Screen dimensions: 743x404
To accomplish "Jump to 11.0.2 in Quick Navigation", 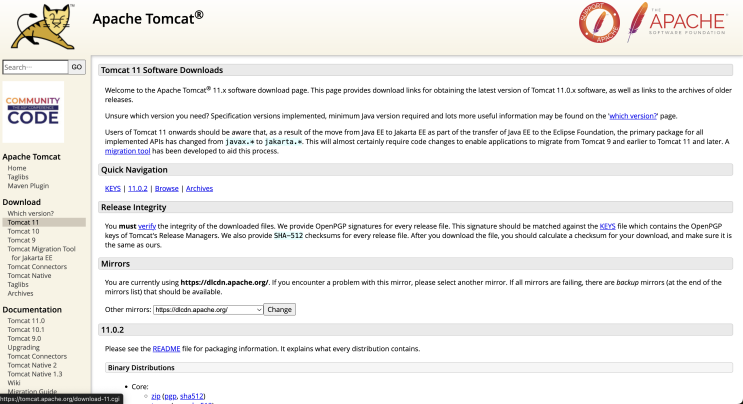I will click(138, 188).
